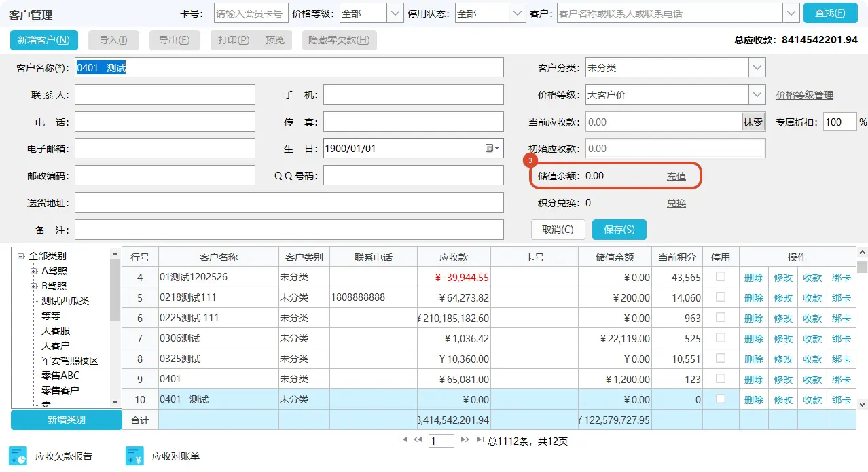The width and height of the screenshot is (868, 472).
Task: Go to the previous page of results
Action: coord(418,440)
